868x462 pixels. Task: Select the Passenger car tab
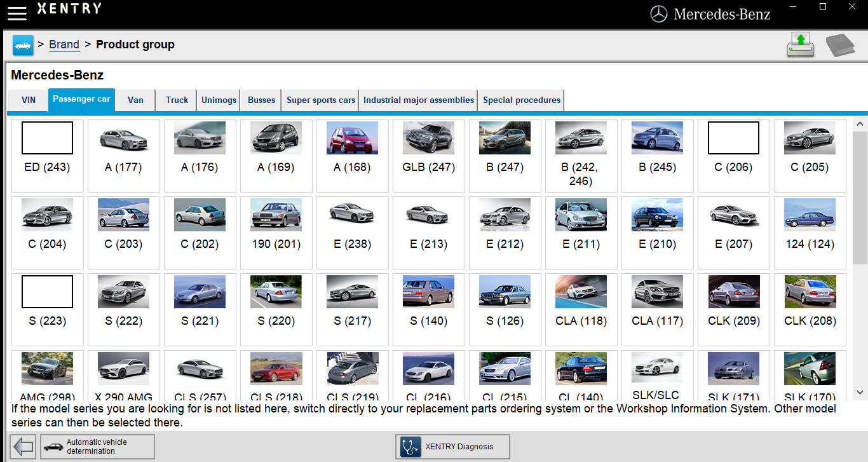[81, 100]
